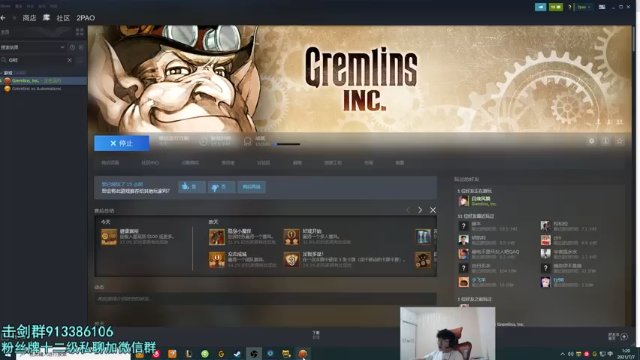The width and height of the screenshot is (640, 360).
Task: Vote thumbs down on the game
Action: pos(221,187)
